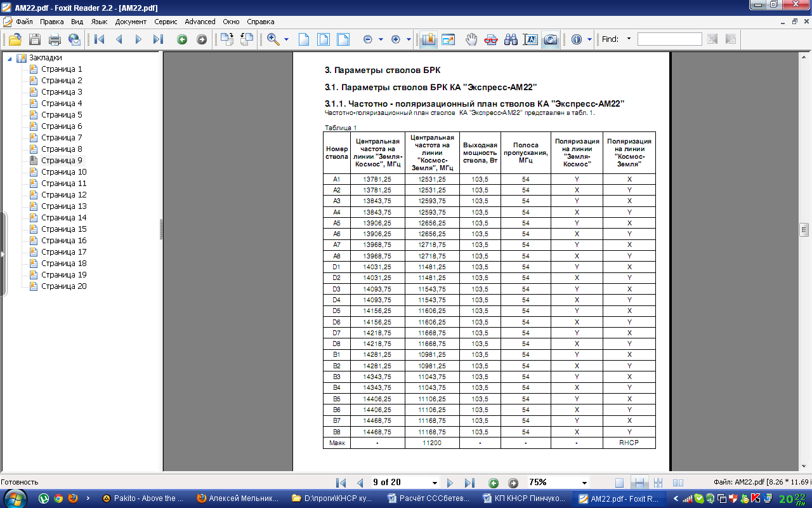Click the red glasses reading icon
The width and height of the screenshot is (812, 508).
(491, 39)
